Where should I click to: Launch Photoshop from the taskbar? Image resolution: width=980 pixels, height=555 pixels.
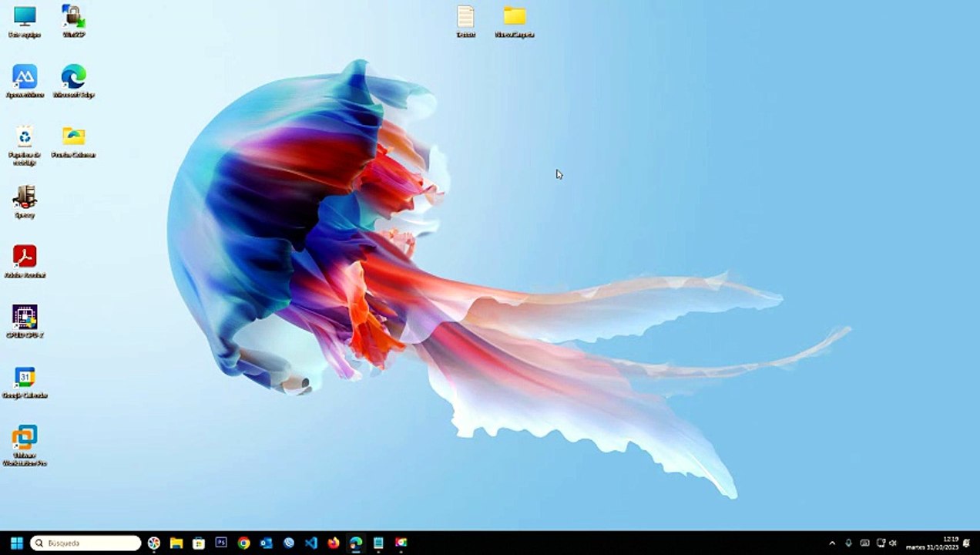click(x=221, y=543)
